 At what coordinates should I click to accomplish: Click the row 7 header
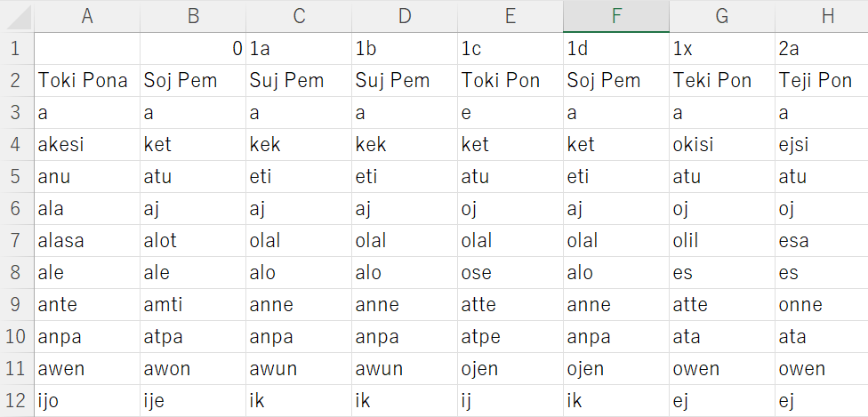point(17,241)
